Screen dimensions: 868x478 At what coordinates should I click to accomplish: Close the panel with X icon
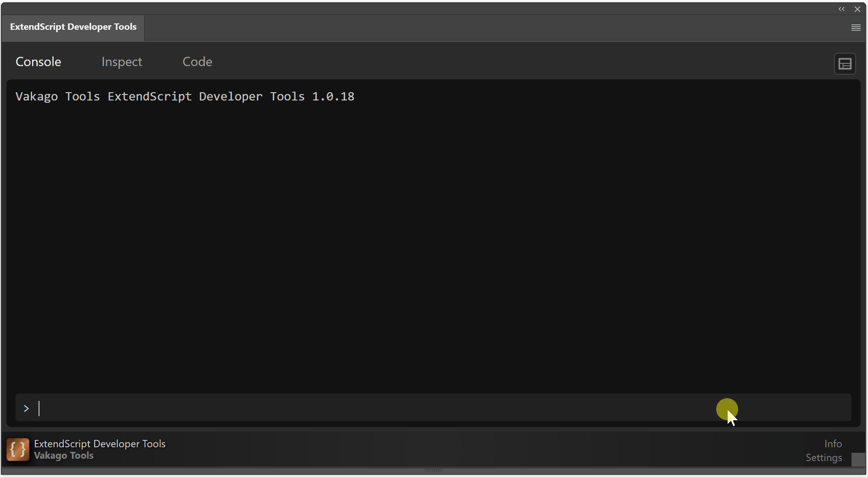pyautogui.click(x=857, y=9)
